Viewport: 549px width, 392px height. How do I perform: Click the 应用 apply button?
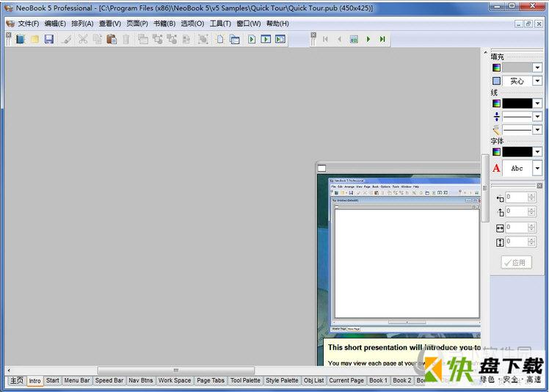point(517,262)
